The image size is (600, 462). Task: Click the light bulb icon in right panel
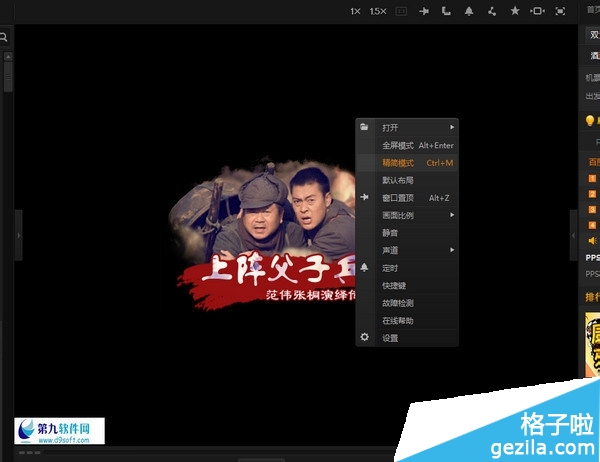tap(590, 121)
